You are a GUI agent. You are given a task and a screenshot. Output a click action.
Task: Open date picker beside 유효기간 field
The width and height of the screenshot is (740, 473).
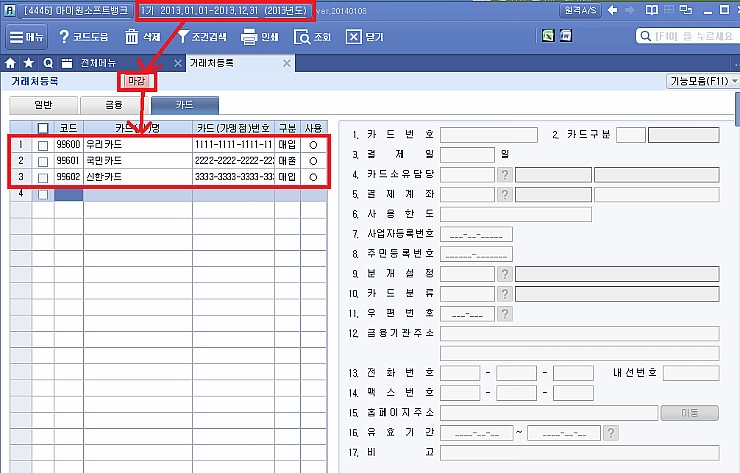(x=610, y=433)
